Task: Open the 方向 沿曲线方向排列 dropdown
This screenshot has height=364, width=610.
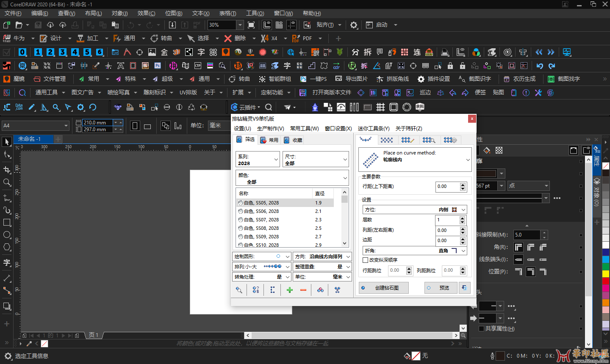Action: coord(322,256)
